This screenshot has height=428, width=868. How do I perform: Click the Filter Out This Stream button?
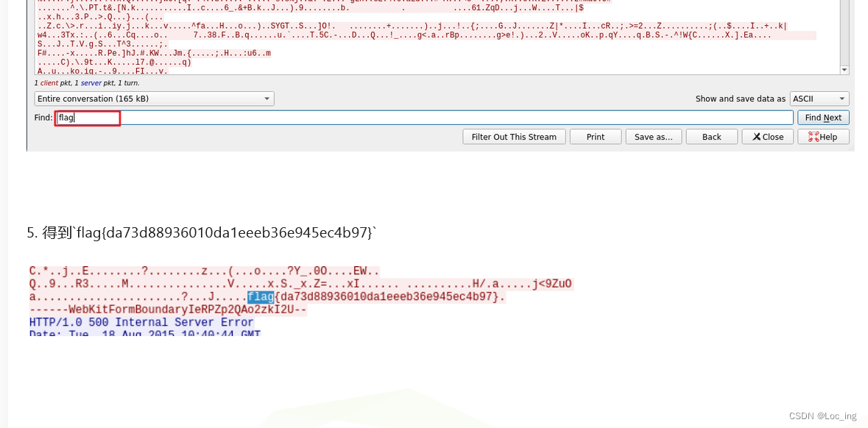pyautogui.click(x=513, y=136)
